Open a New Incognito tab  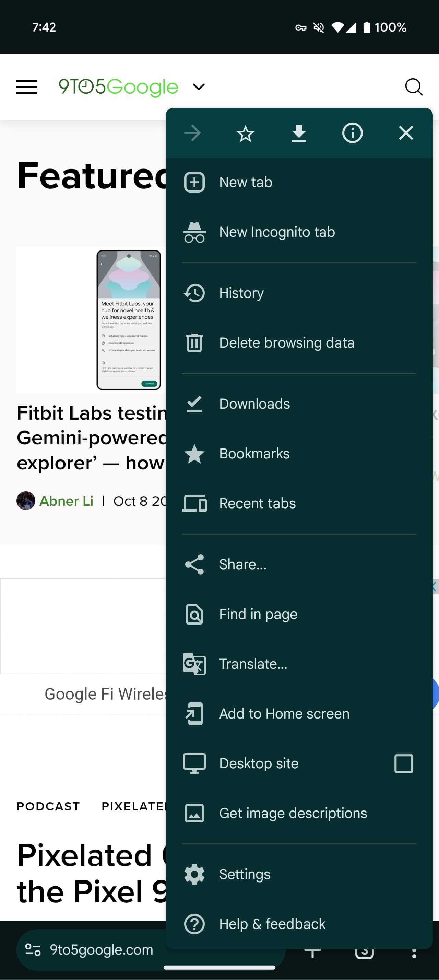pos(277,232)
